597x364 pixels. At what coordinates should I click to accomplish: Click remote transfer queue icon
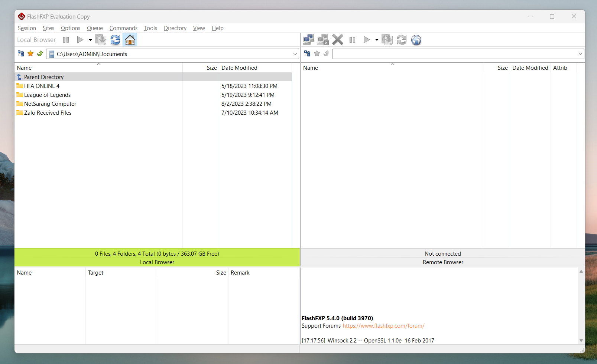point(387,40)
